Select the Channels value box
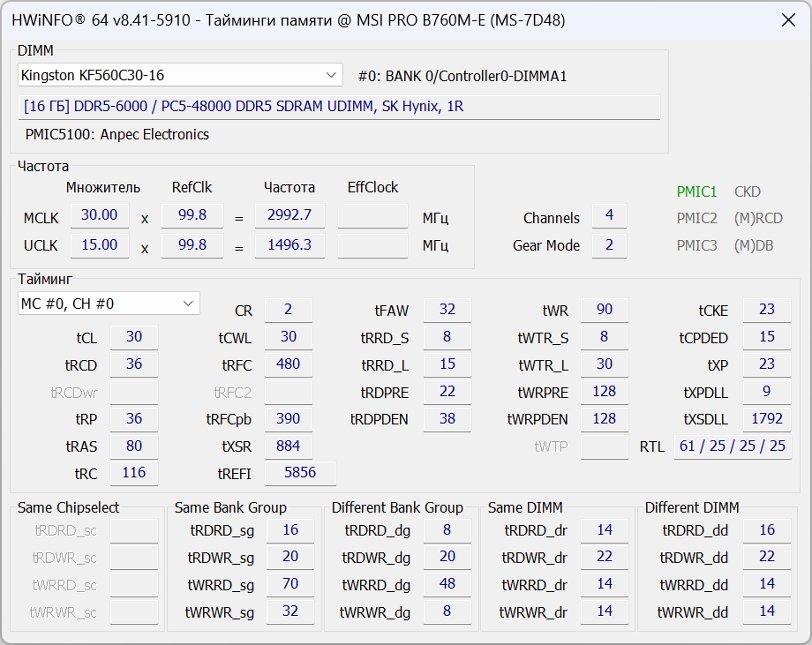The image size is (812, 645). coord(609,215)
